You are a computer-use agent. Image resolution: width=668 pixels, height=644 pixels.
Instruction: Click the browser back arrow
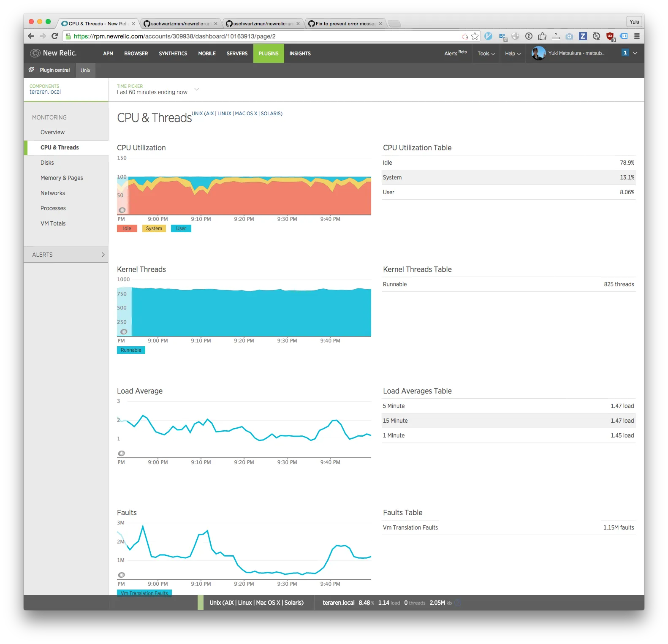coord(31,36)
